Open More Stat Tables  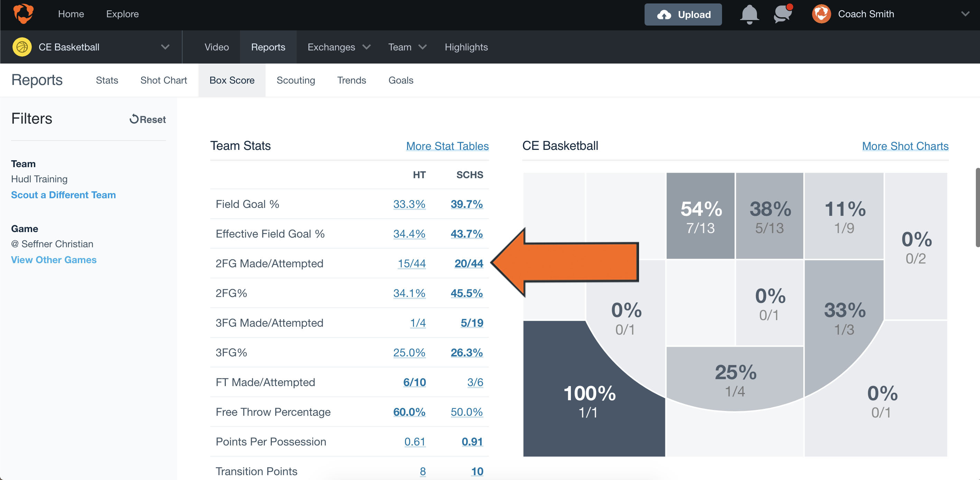click(x=447, y=146)
